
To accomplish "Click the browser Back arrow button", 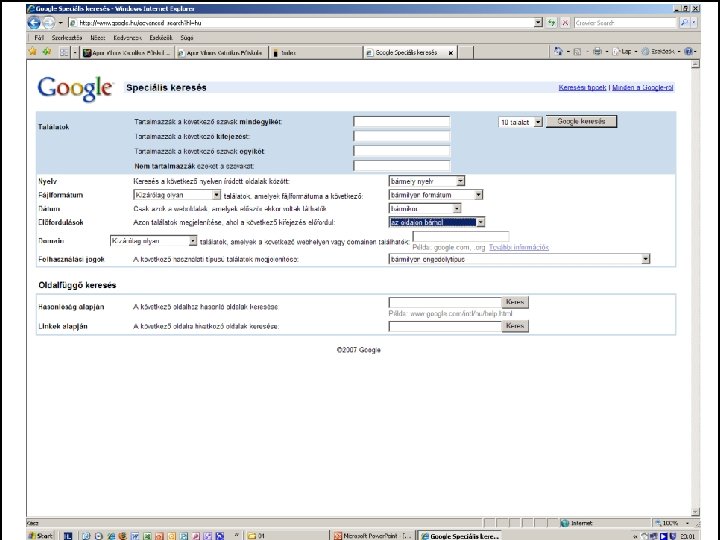I will [x=34, y=22].
